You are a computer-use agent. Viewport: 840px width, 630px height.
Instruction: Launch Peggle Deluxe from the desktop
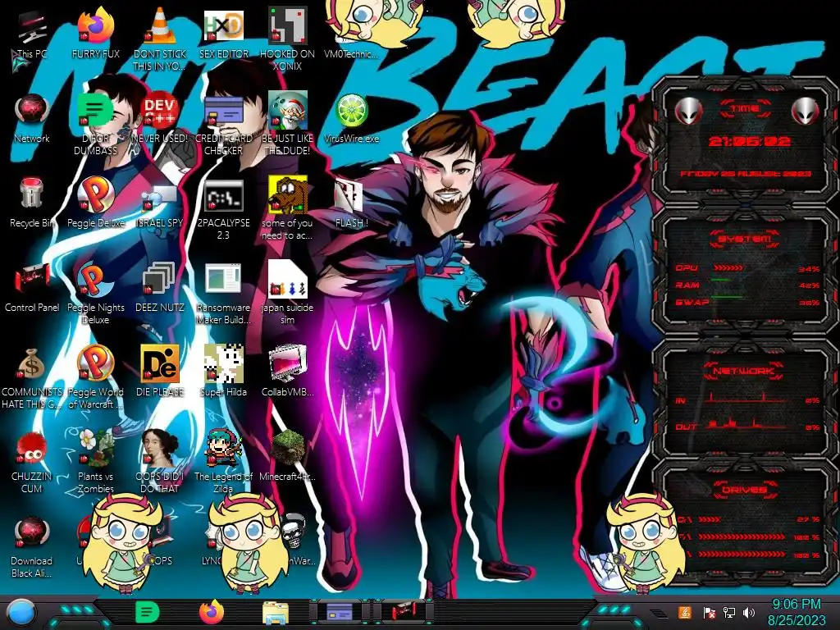coord(96,203)
